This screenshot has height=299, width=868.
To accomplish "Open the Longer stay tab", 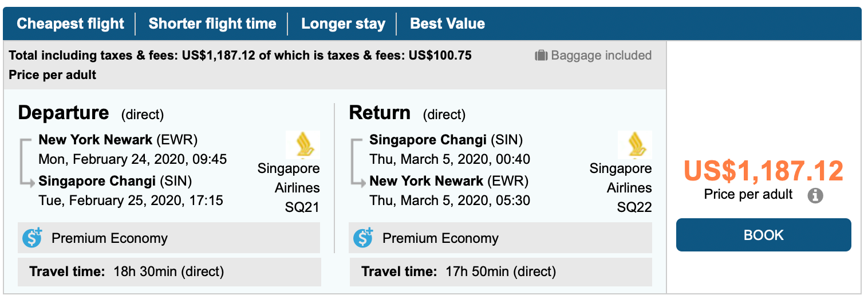I will coord(343,24).
